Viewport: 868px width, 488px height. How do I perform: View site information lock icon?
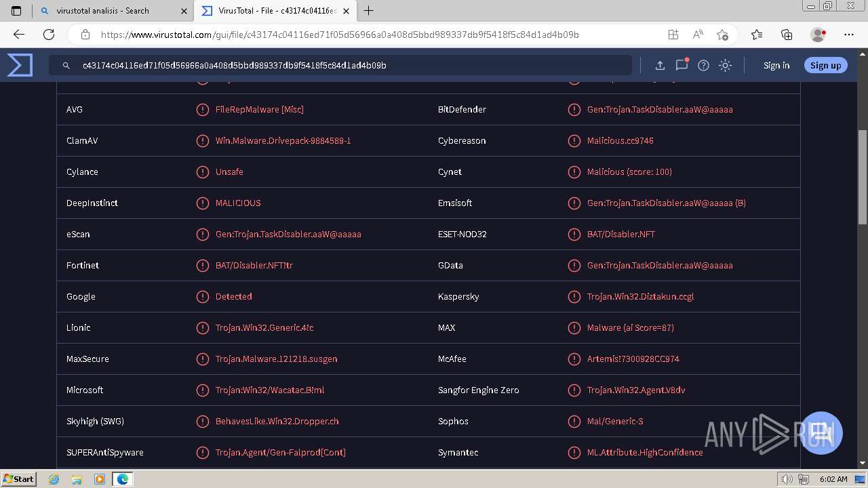coord(85,35)
